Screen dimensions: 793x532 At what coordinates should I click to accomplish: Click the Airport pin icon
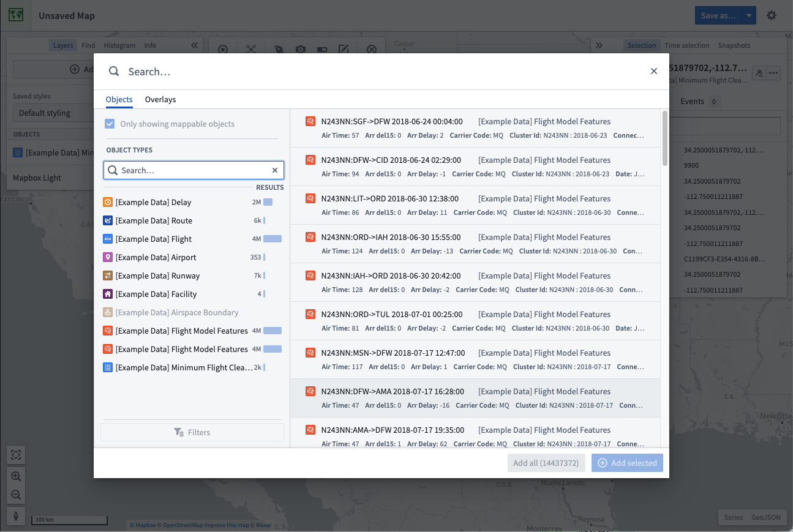pos(108,257)
